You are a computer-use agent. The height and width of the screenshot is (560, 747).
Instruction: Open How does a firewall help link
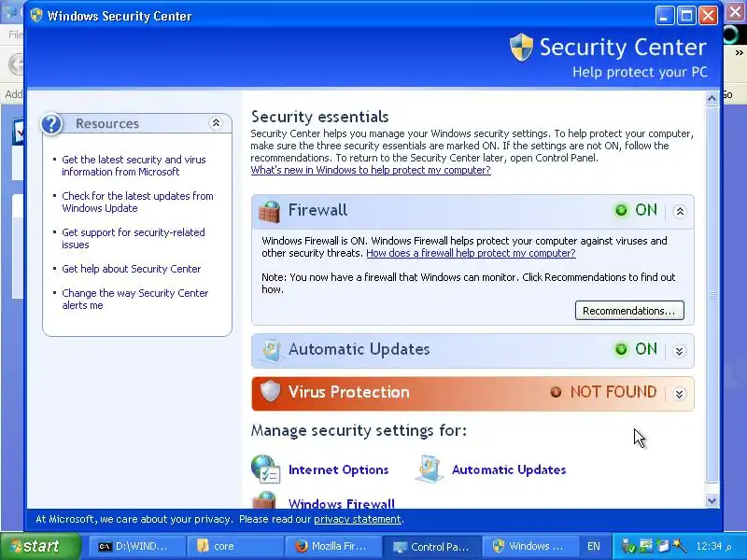point(471,253)
